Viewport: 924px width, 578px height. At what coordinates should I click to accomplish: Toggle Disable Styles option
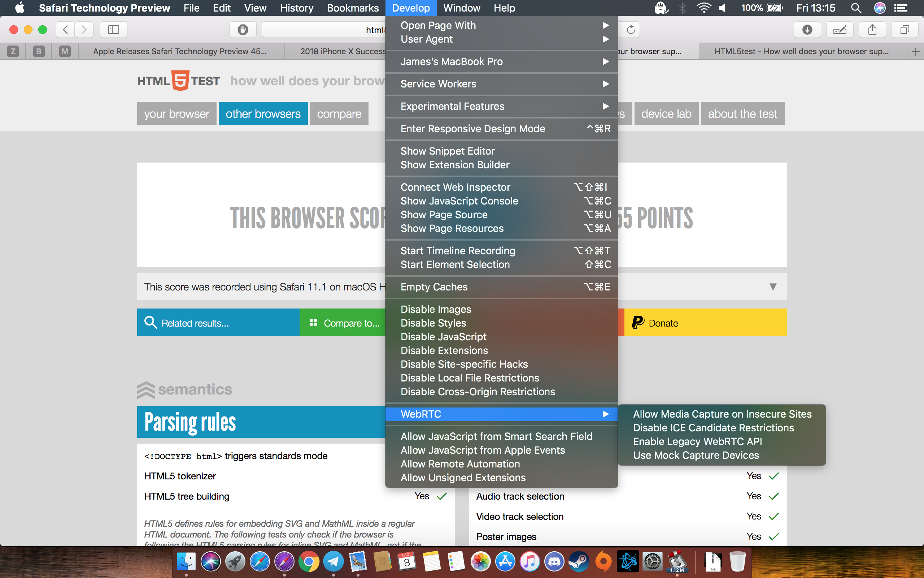tap(501, 323)
